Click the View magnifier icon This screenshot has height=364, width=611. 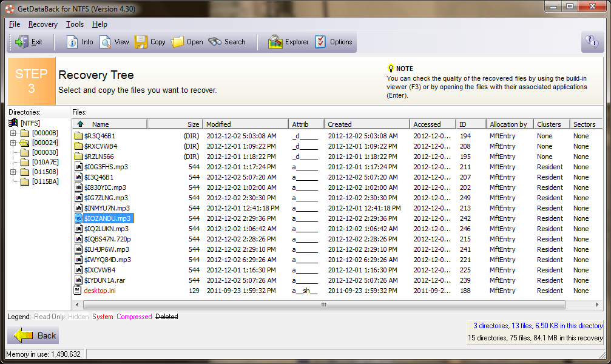[105, 42]
